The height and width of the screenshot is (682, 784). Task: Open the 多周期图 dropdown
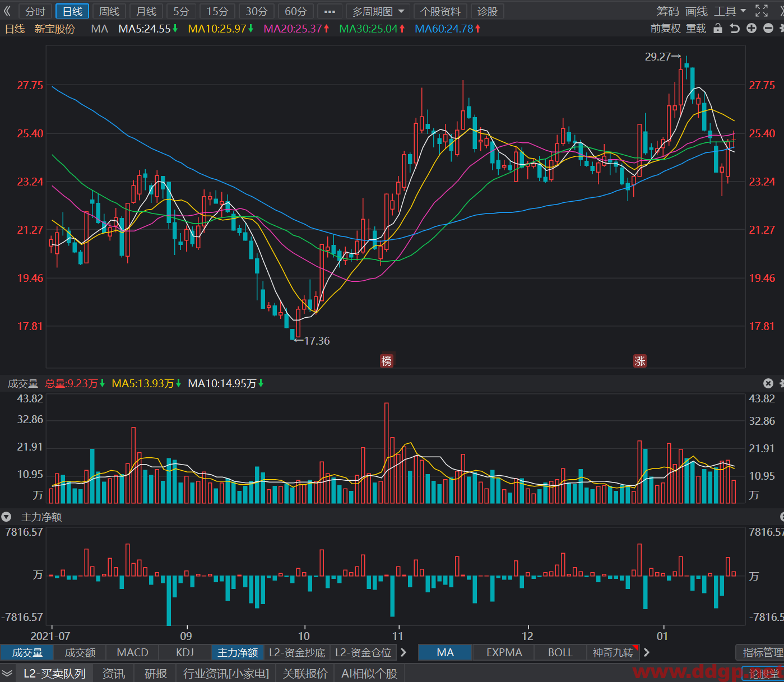[378, 11]
